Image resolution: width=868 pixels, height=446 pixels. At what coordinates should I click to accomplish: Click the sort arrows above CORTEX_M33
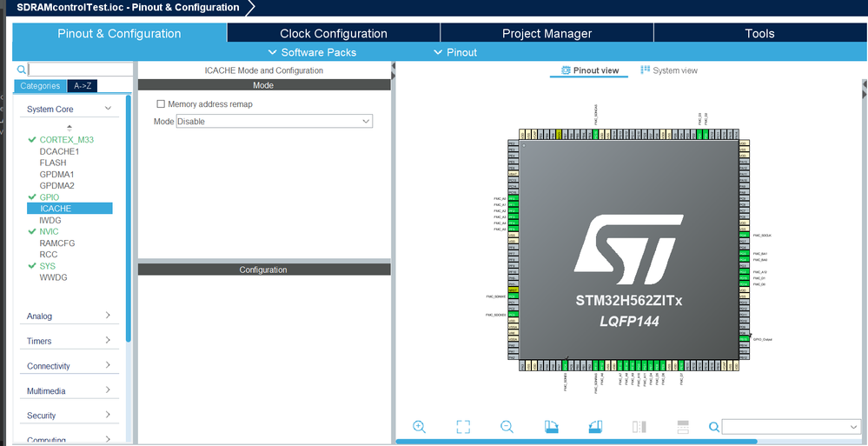click(x=70, y=128)
